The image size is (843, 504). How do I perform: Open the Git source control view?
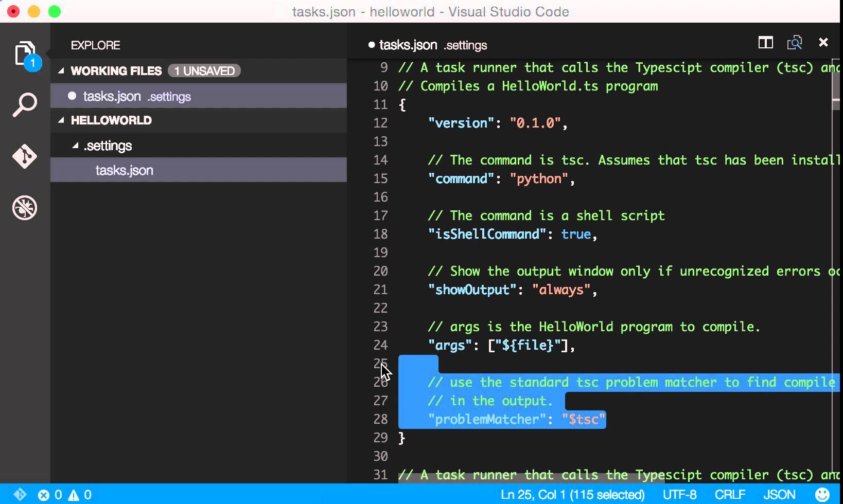[25, 156]
